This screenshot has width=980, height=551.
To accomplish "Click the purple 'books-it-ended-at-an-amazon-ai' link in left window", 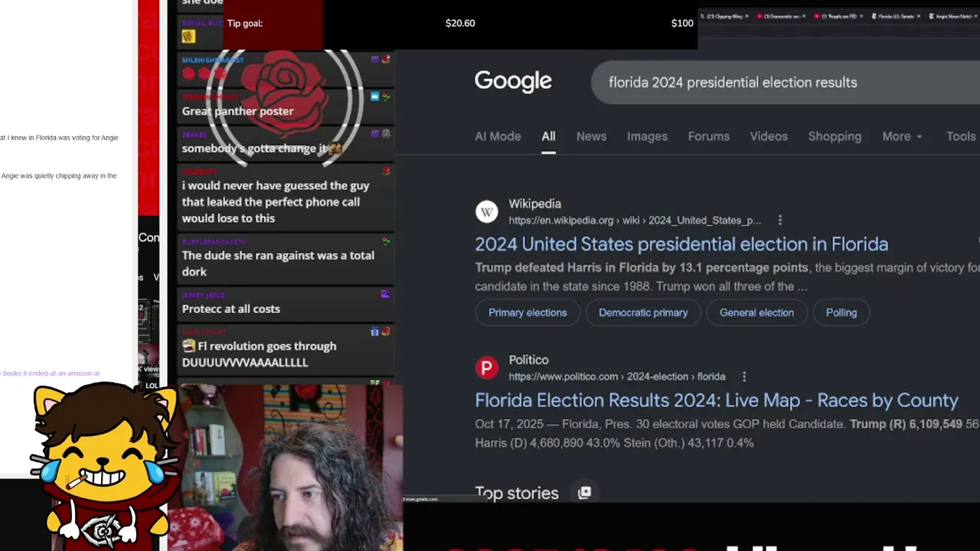I will [51, 373].
